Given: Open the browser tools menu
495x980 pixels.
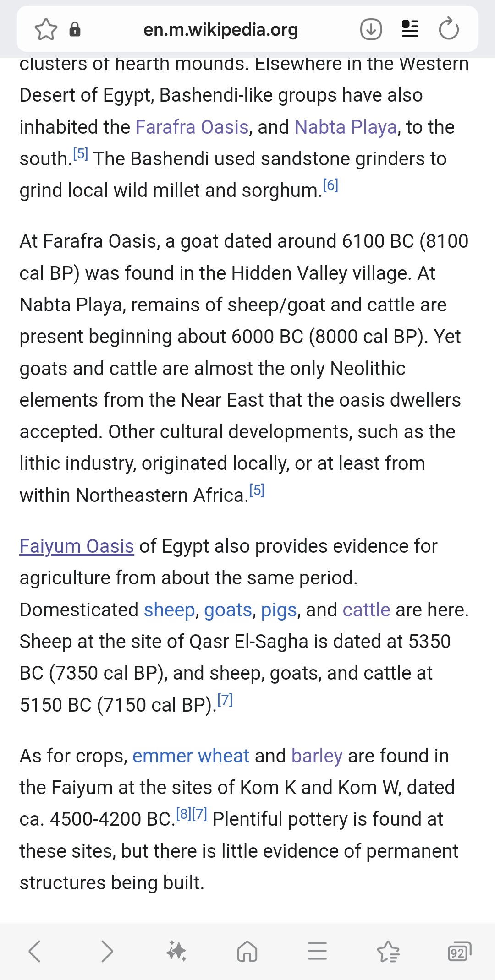Looking at the screenshot, I should pyautogui.click(x=317, y=951).
